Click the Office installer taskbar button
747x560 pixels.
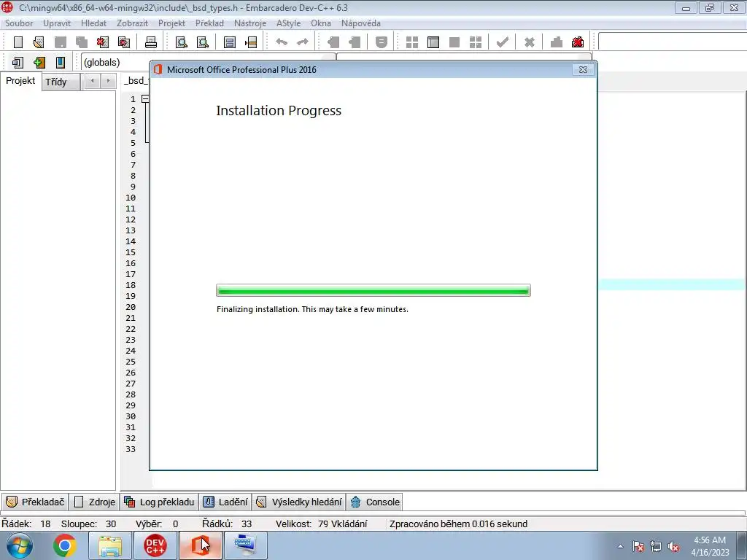click(x=201, y=545)
